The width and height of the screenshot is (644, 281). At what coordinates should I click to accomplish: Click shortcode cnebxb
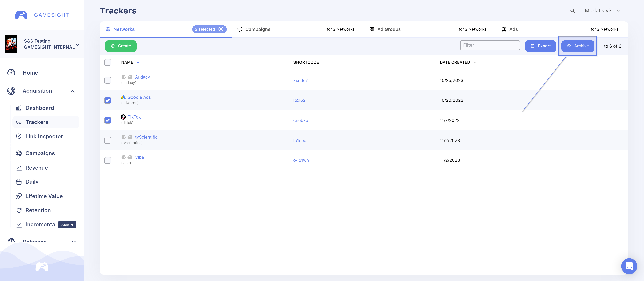[x=301, y=120]
